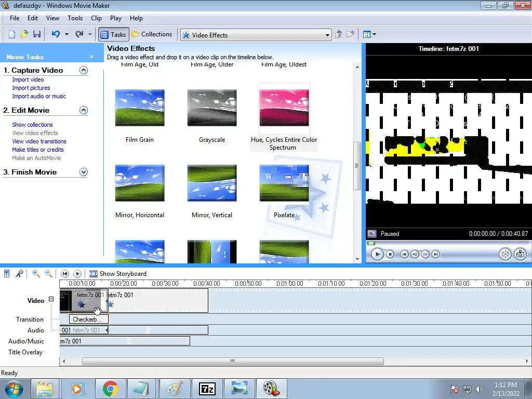
Task: Create a new project with the New icon
Action: (12, 34)
